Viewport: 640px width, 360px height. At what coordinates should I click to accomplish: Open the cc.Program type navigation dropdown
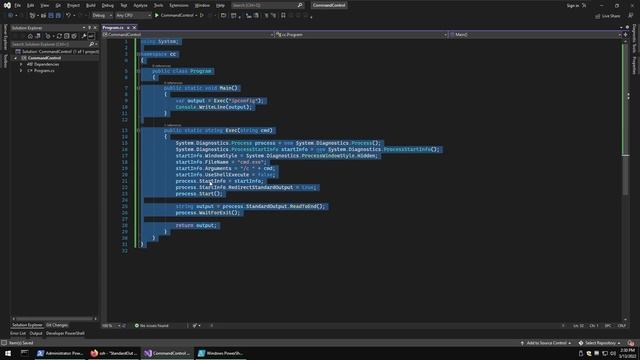pyautogui.click(x=361, y=35)
